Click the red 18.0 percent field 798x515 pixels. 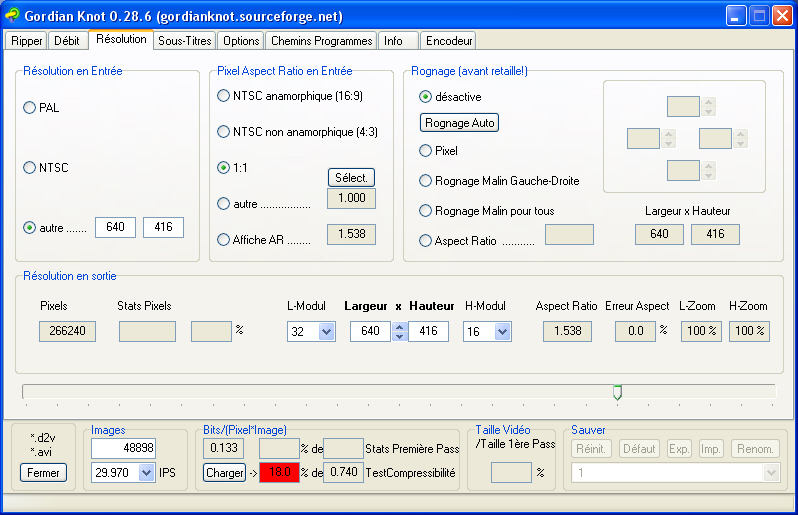point(279,472)
